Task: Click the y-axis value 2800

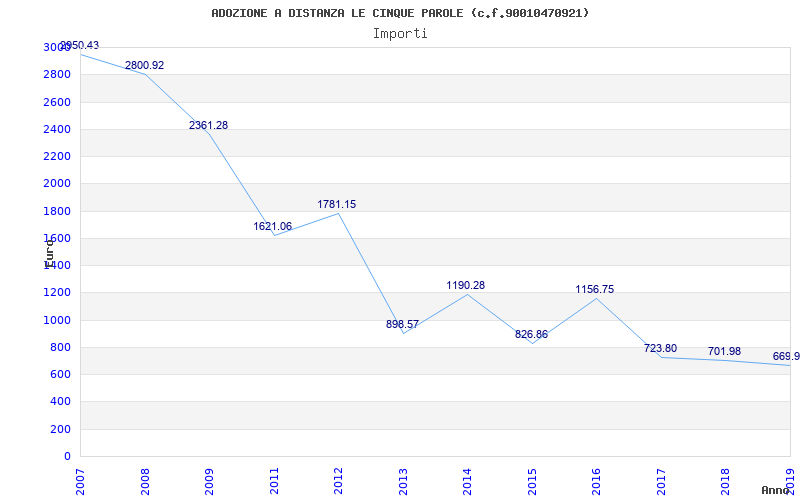Action: click(x=57, y=74)
